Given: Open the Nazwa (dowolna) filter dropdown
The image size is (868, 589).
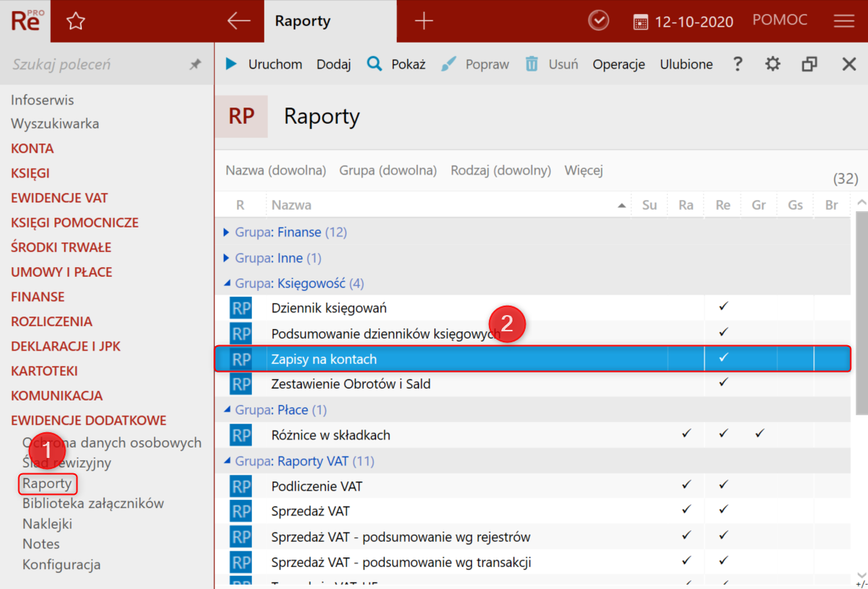Looking at the screenshot, I should (x=275, y=170).
